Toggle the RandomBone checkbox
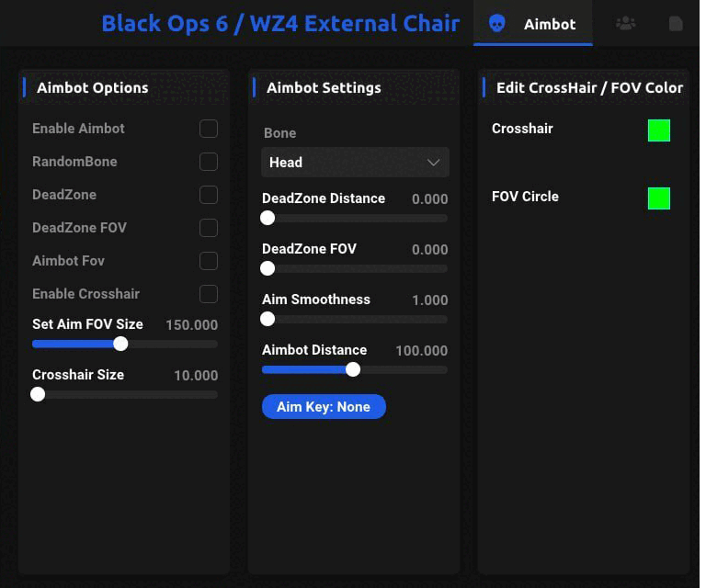This screenshot has height=588, width=706. pos(209,162)
